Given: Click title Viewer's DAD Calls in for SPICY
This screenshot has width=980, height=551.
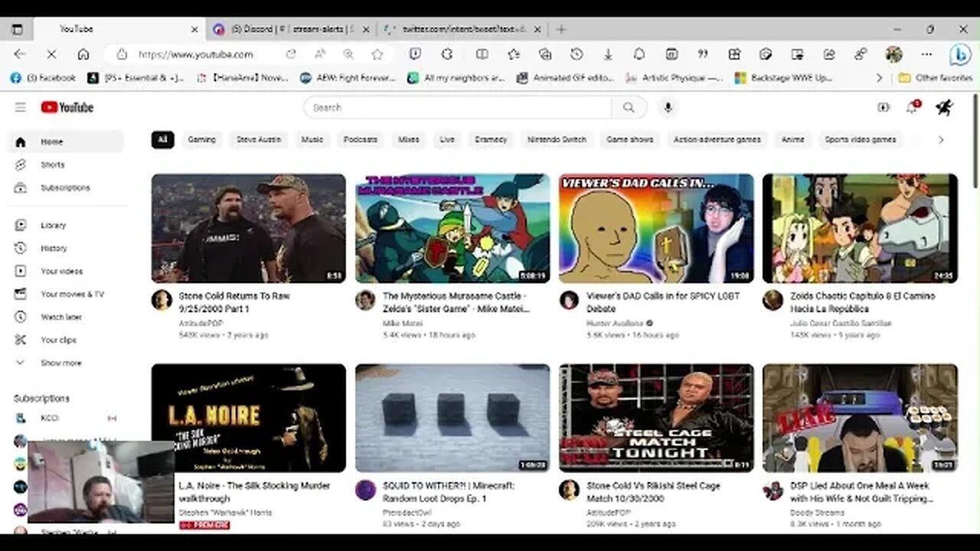Looking at the screenshot, I should [x=663, y=302].
